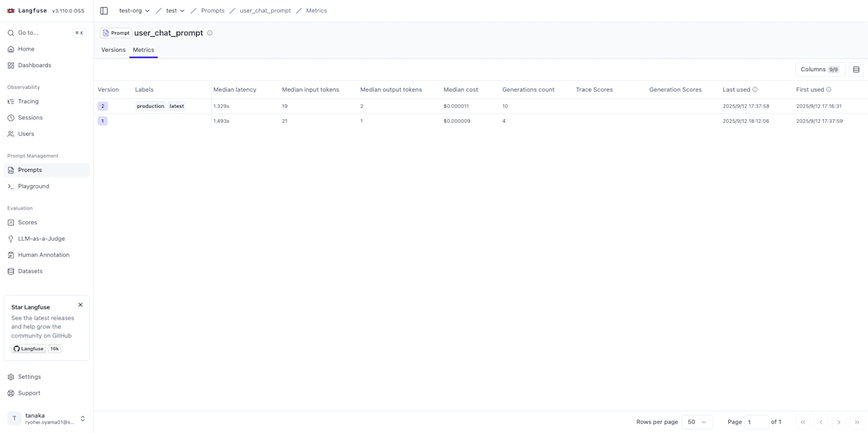Click the 16k stars badge

54,348
